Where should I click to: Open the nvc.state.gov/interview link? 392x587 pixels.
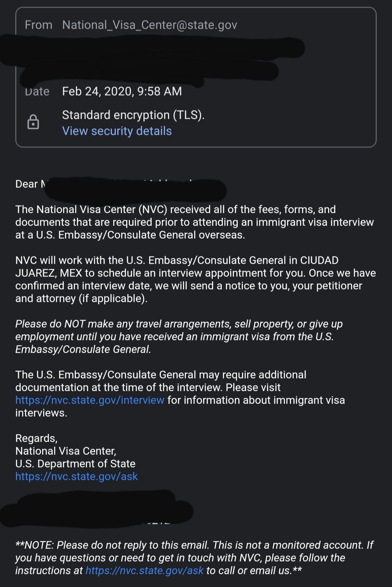90,400
